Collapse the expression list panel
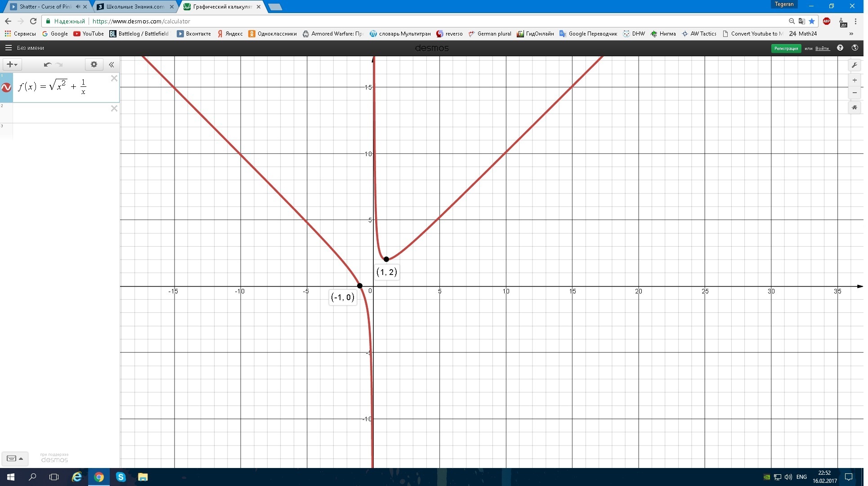 [x=112, y=64]
